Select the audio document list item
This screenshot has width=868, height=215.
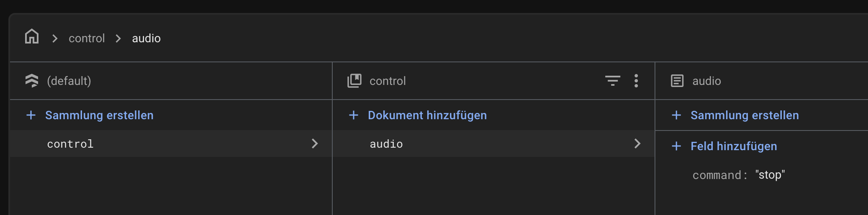[x=493, y=143]
